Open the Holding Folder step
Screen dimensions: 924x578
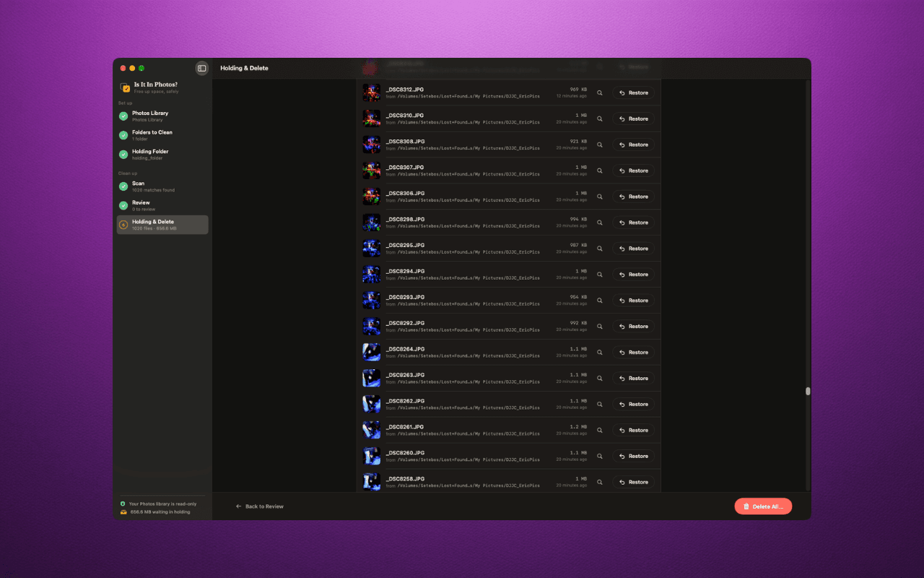click(x=162, y=154)
